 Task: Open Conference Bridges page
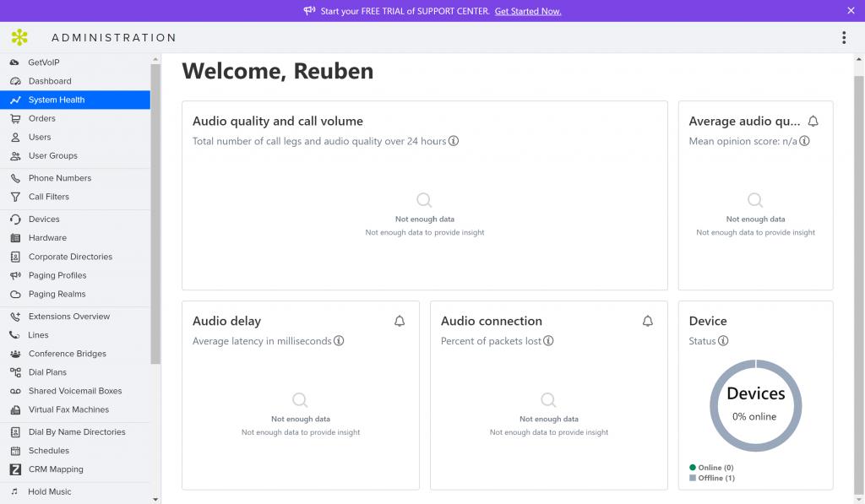click(67, 354)
